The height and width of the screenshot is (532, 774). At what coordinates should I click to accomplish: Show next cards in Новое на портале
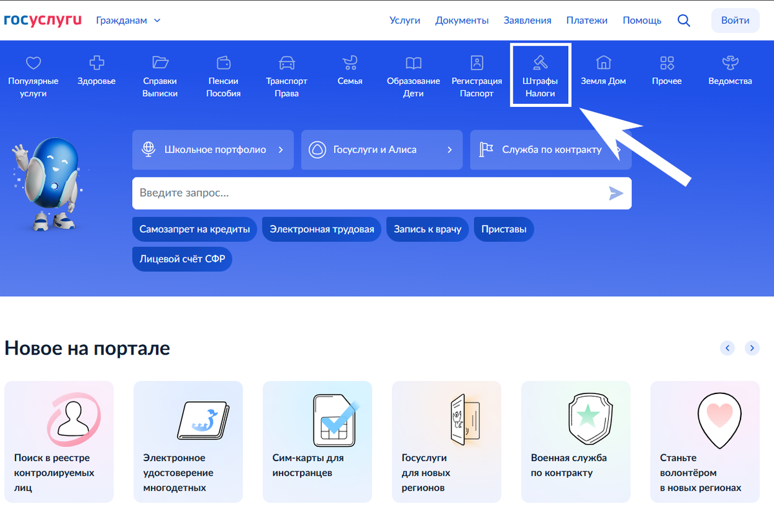tap(752, 348)
